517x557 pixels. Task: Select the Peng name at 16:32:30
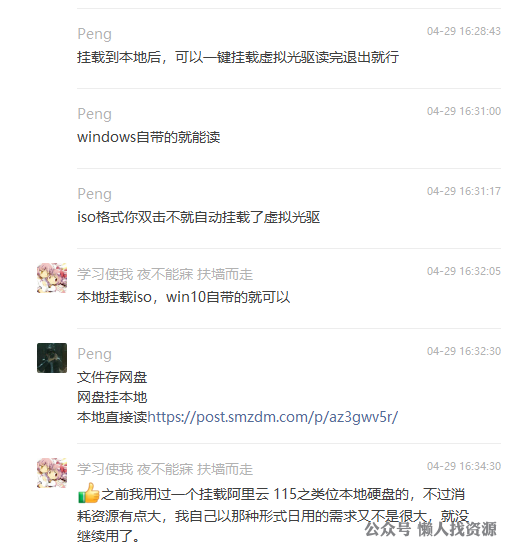[95, 354]
